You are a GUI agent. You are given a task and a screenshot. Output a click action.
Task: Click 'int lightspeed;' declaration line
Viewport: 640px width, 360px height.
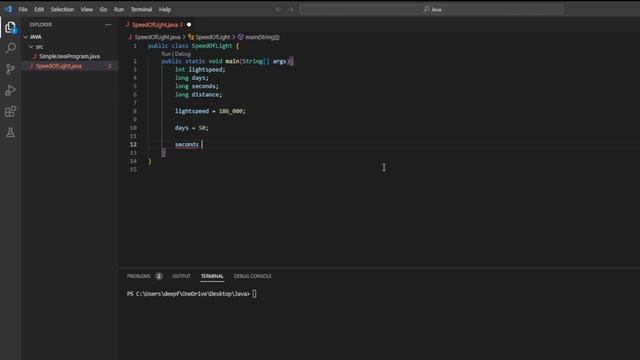pyautogui.click(x=200, y=70)
